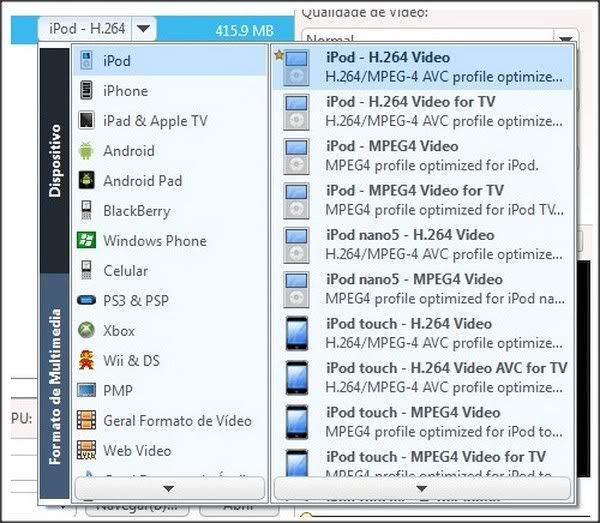Click the starred iPod - H.264 Video profile icon

click(296, 67)
